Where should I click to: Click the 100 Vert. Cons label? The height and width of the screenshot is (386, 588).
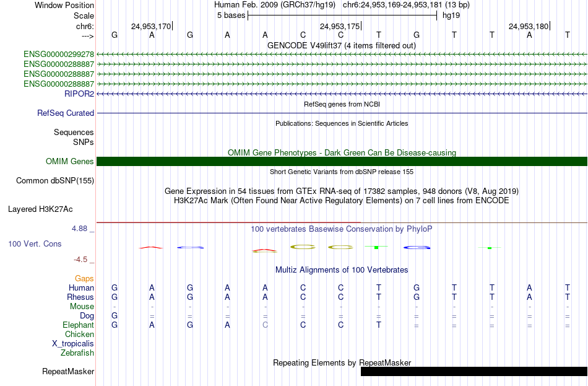coord(35,244)
